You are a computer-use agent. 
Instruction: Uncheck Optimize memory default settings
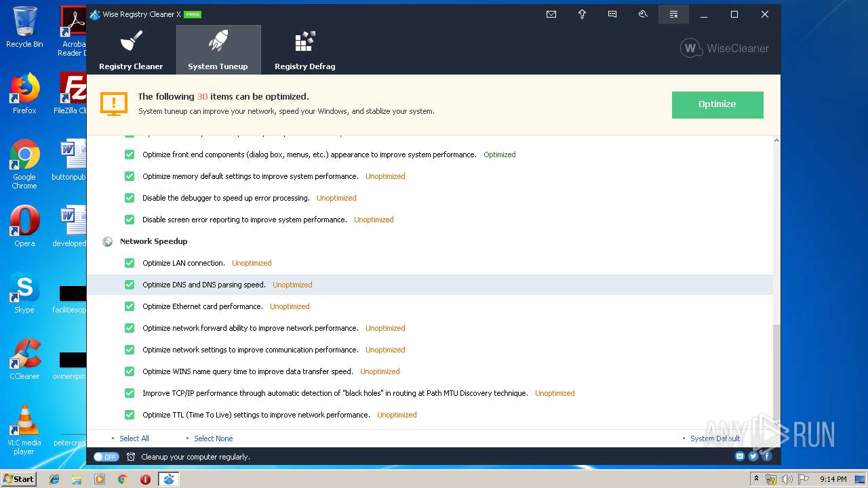pos(130,176)
